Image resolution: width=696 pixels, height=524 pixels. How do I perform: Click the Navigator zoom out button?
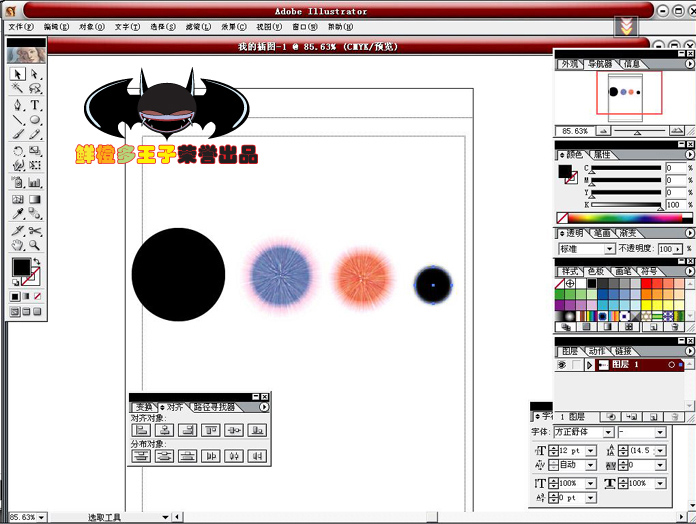click(x=602, y=131)
